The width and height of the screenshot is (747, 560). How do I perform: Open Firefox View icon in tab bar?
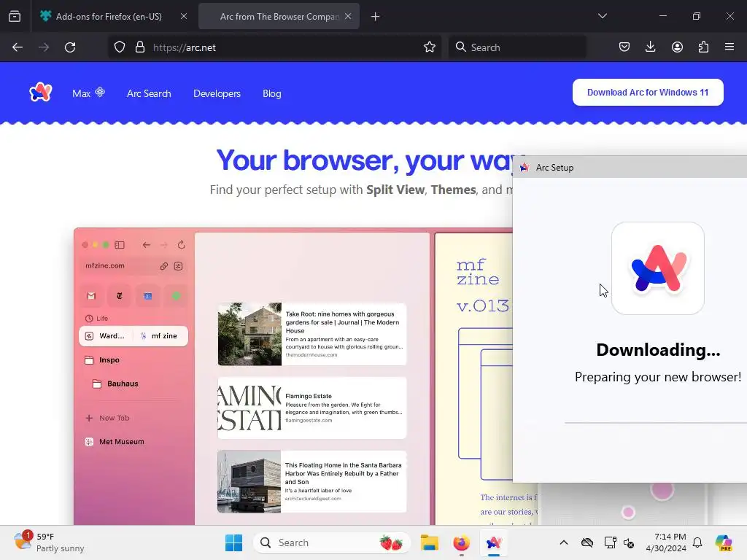[15, 16]
